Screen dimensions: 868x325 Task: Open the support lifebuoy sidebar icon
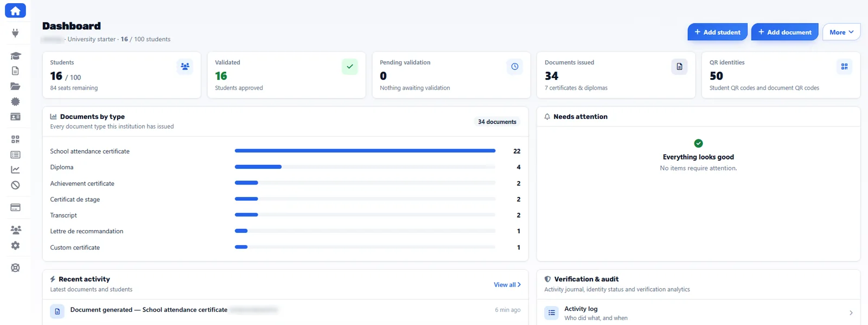click(15, 267)
